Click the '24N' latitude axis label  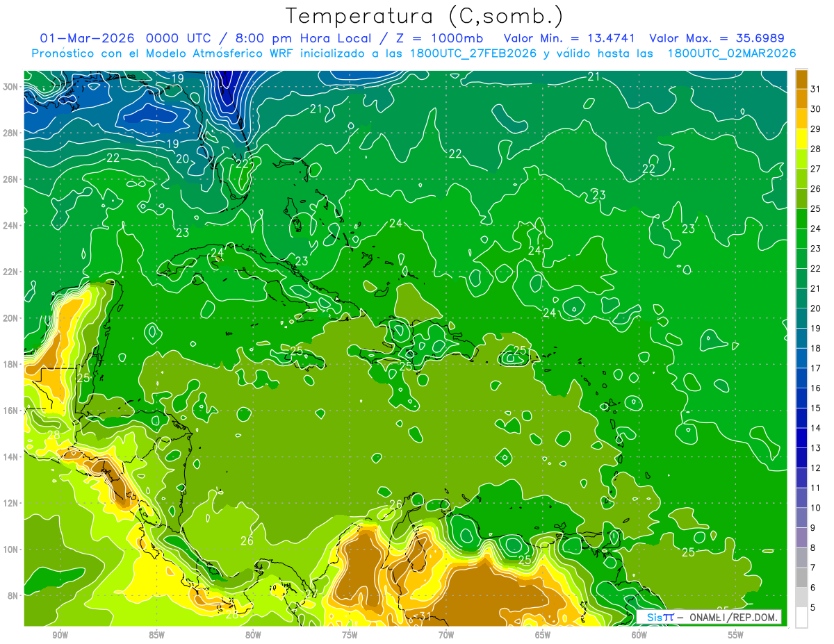point(10,226)
